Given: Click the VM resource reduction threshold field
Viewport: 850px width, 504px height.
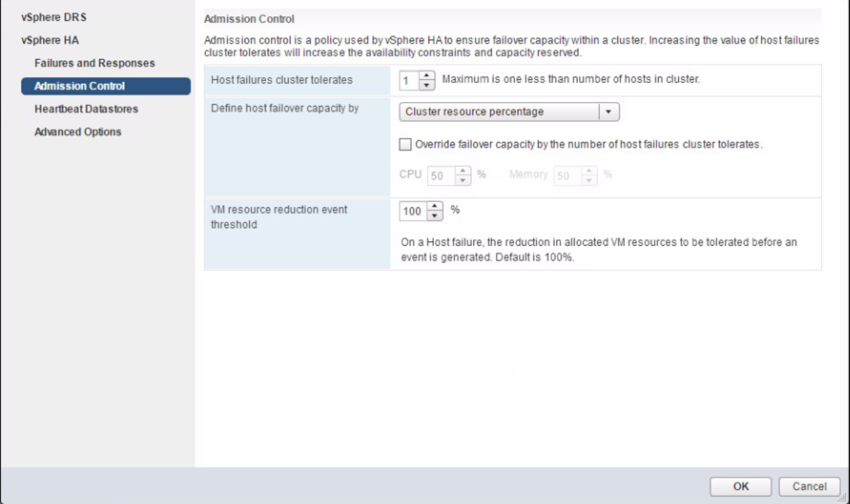Looking at the screenshot, I should click(x=413, y=211).
